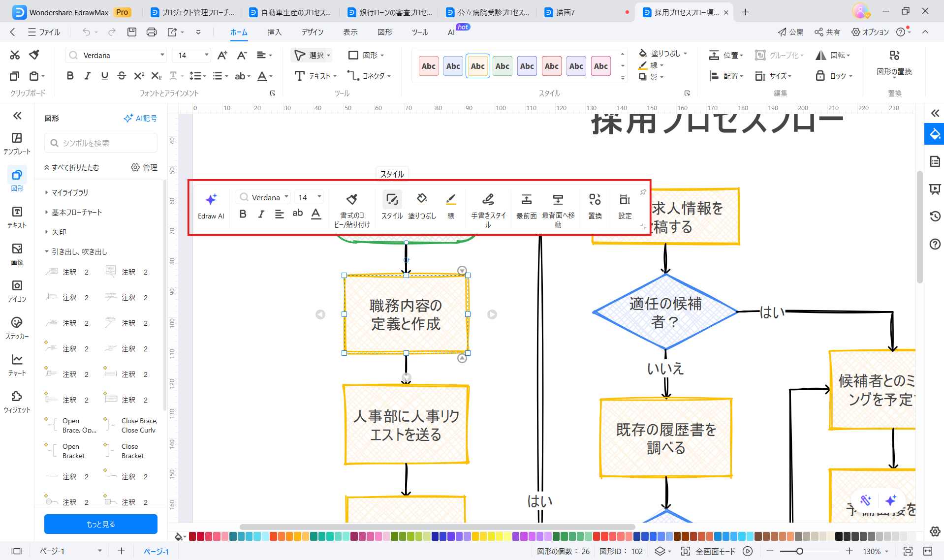The image size is (944, 560).
Task: Click the replace shape icon in floating toolbar
Action: click(595, 199)
